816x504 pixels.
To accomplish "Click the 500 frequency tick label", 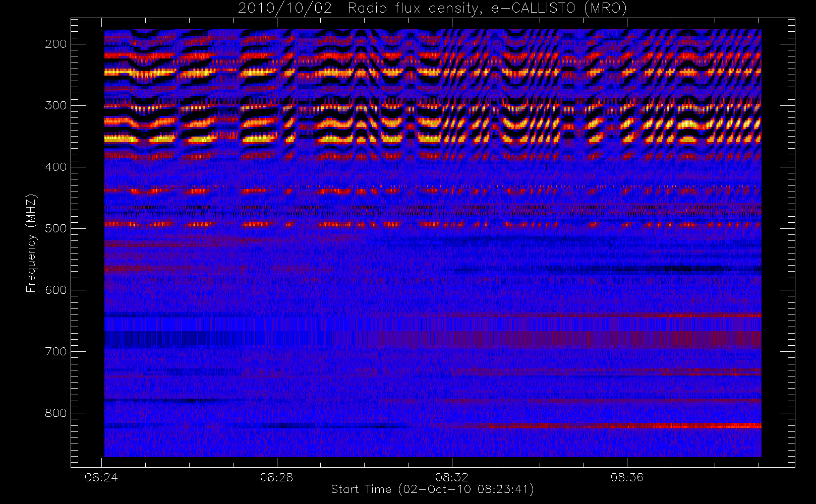I will [55, 228].
